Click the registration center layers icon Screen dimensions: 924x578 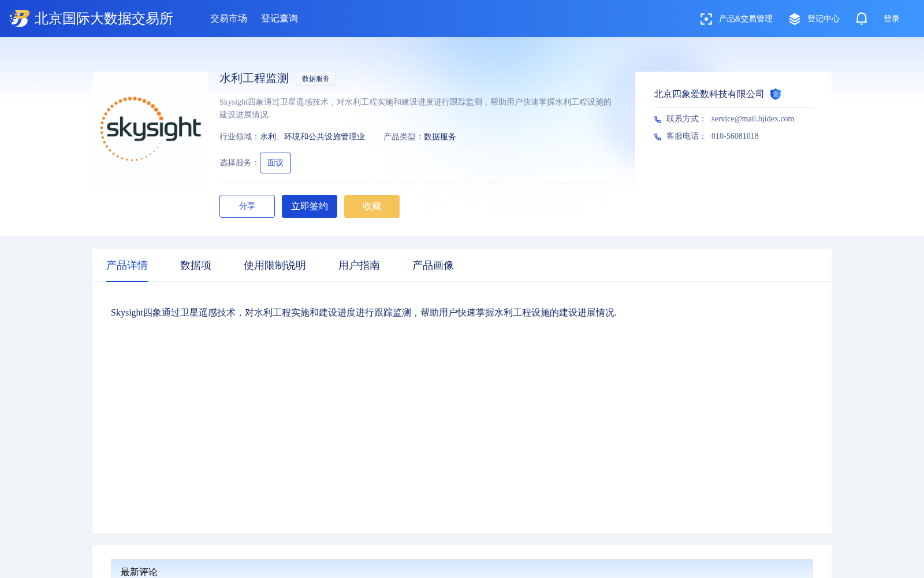pyautogui.click(x=795, y=19)
